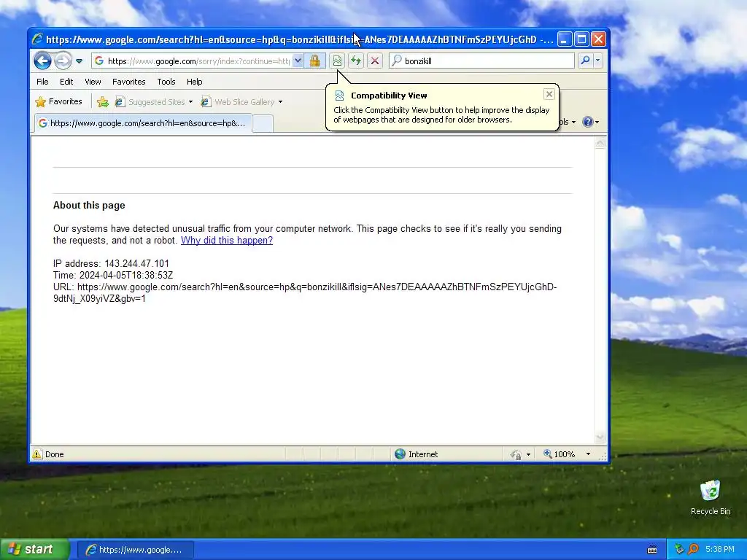The image size is (747, 560).
Task: Go back with the Back arrow button
Action: click(x=42, y=61)
